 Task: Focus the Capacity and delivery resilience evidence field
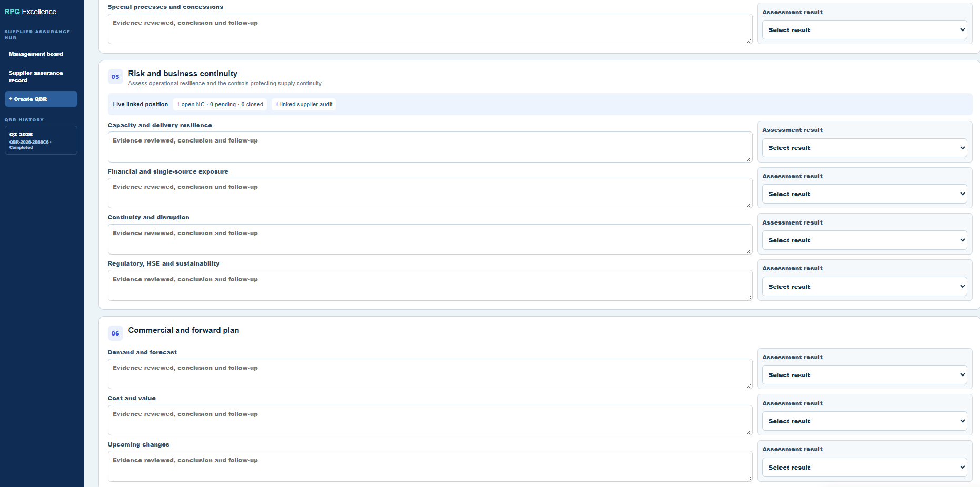(x=430, y=147)
